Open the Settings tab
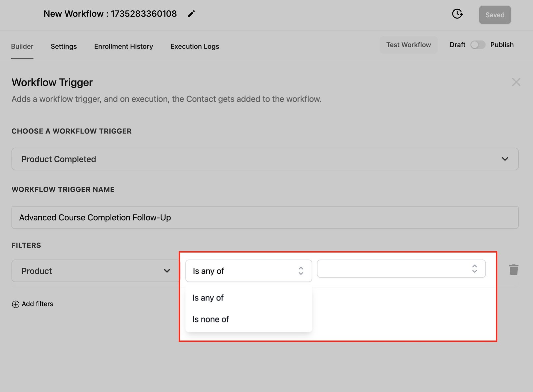Screen dimensions: 533x392 point(64,47)
